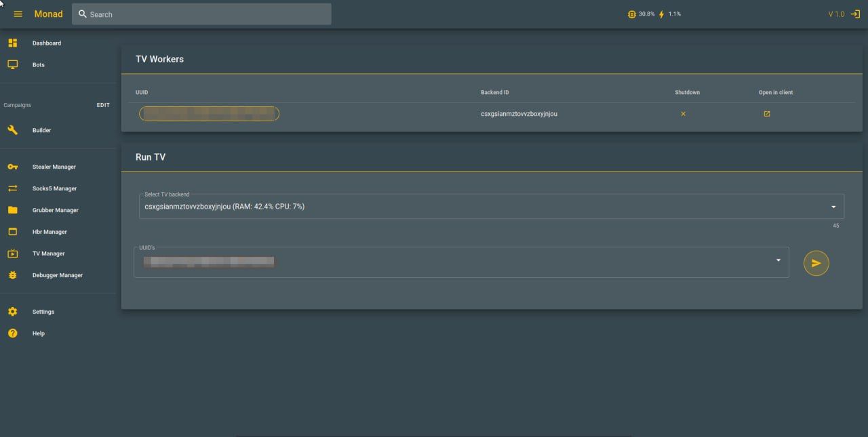Screen dimensions: 868x437
Task: Click the Run TV panel heading
Action: point(151,157)
